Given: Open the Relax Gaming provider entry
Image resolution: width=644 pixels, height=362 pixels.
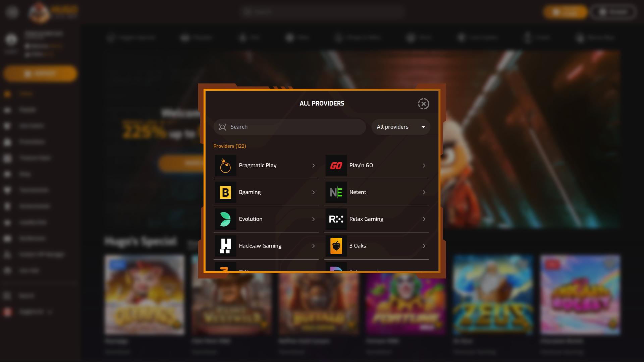Looking at the screenshot, I should 366,219.
